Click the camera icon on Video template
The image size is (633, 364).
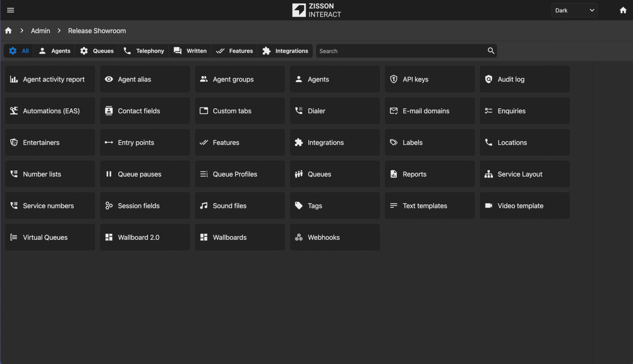click(x=489, y=206)
